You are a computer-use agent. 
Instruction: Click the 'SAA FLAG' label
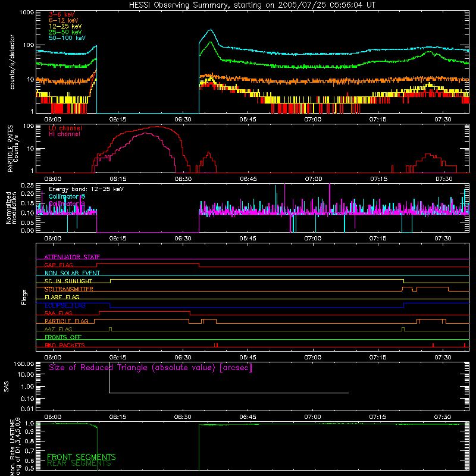click(58, 313)
